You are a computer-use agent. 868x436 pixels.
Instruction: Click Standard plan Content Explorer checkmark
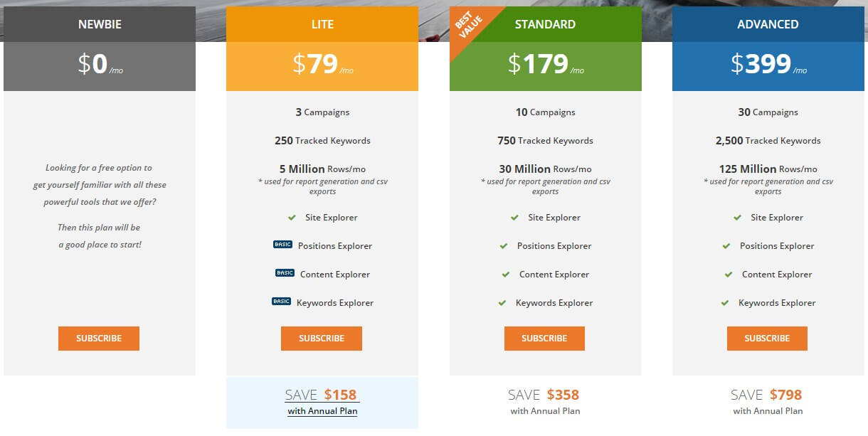click(506, 275)
